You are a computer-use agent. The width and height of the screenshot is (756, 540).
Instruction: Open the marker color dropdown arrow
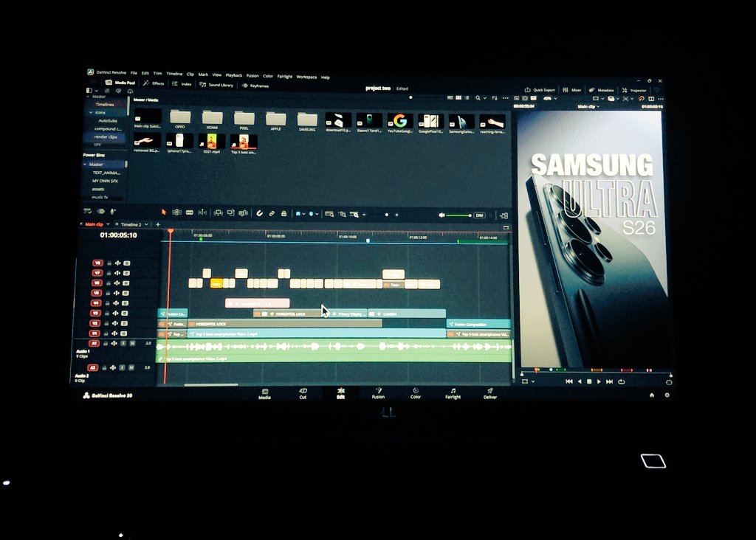tap(317, 214)
